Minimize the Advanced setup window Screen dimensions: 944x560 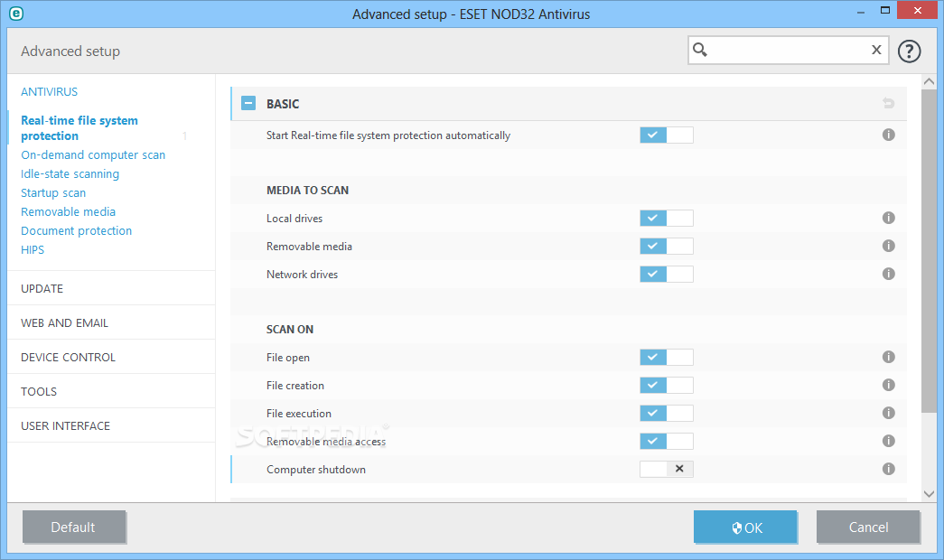861,11
